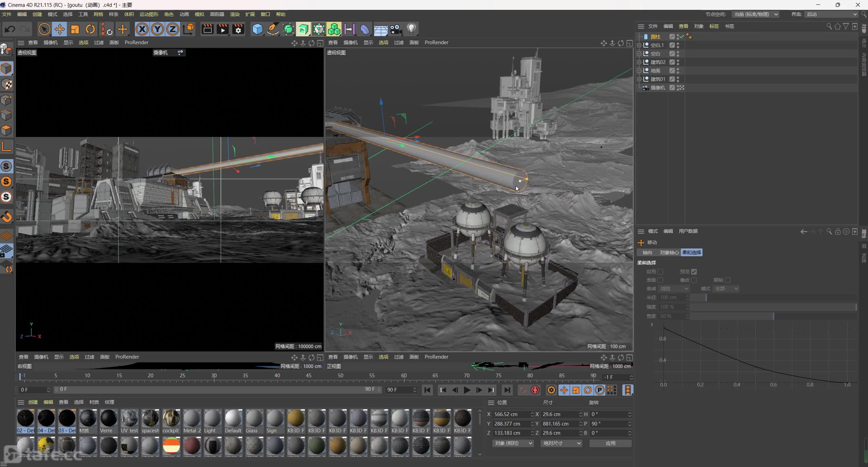Open the 运动图形 menu
Screen dimensions: 868x467
point(149,14)
